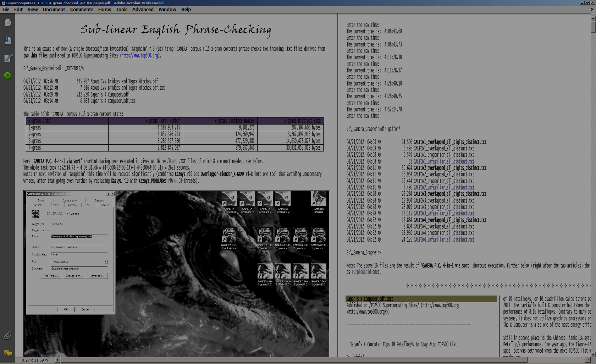The image size is (596, 364).
Task: Click the GAMERA few 2-grams P.C. icon
Action: 301,275
